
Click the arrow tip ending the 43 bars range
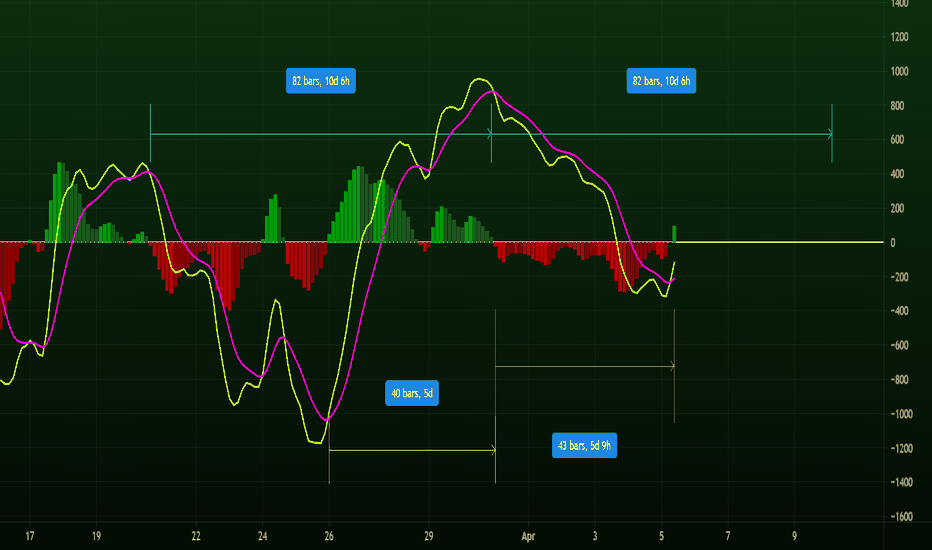click(672, 366)
